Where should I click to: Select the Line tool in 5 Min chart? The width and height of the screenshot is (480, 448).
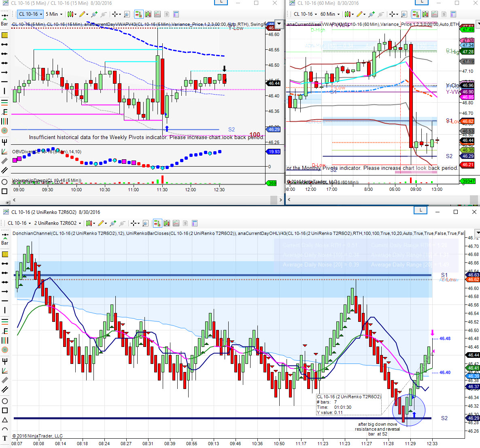pos(4,44)
